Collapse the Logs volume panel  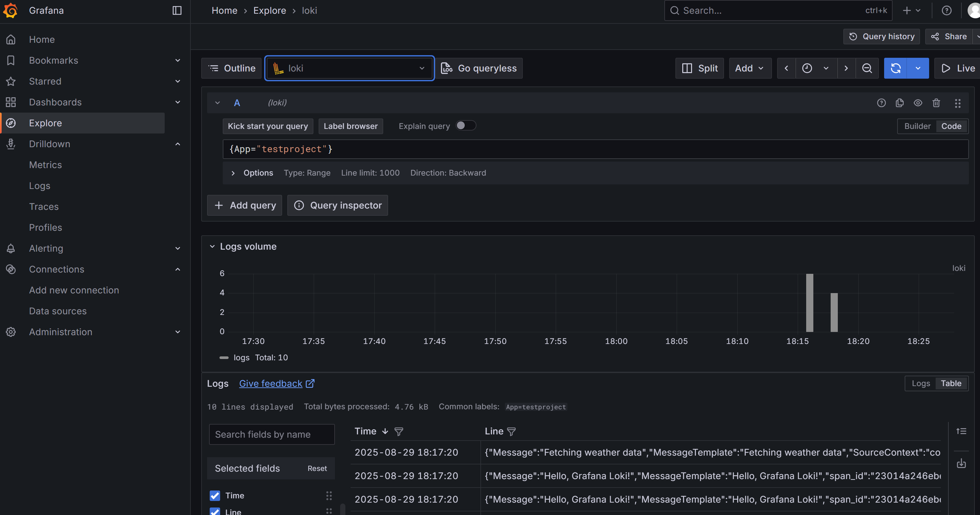(x=212, y=246)
